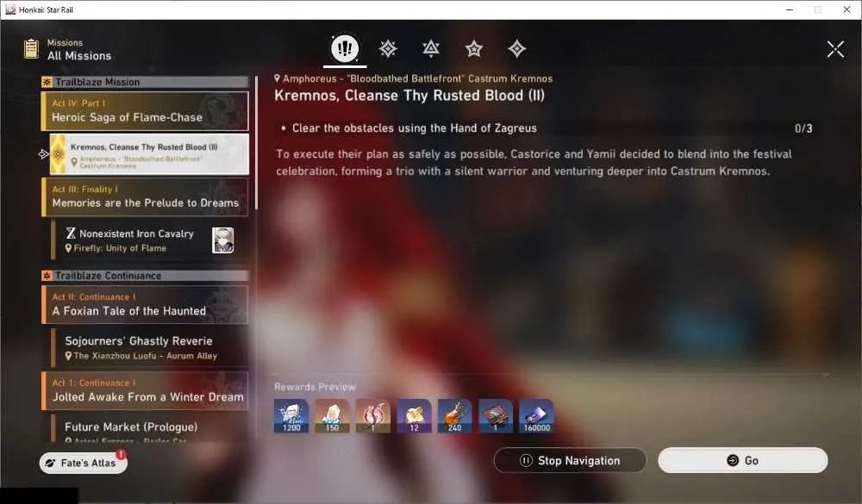Image resolution: width=862 pixels, height=504 pixels.
Task: Select the Nonexistent Iron Cavalry mission
Action: (x=149, y=240)
